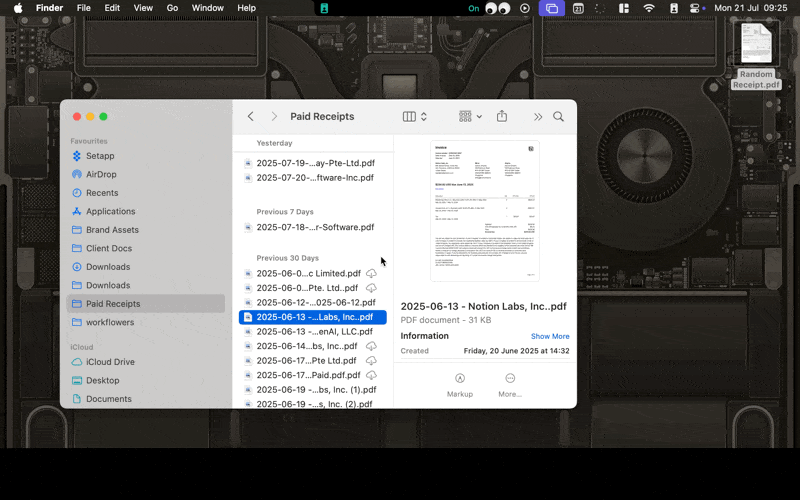Click the More... quick action
Screen dimensions: 800x500
point(510,385)
